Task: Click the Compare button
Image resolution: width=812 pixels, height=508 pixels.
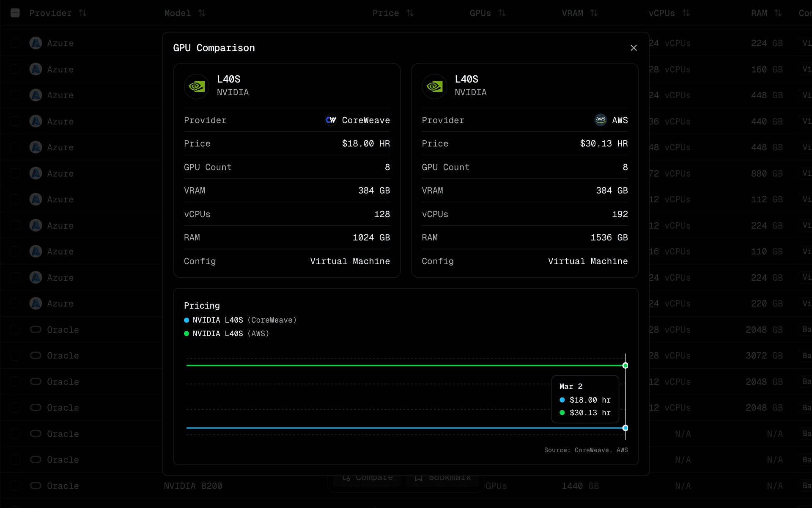Action: (367, 477)
